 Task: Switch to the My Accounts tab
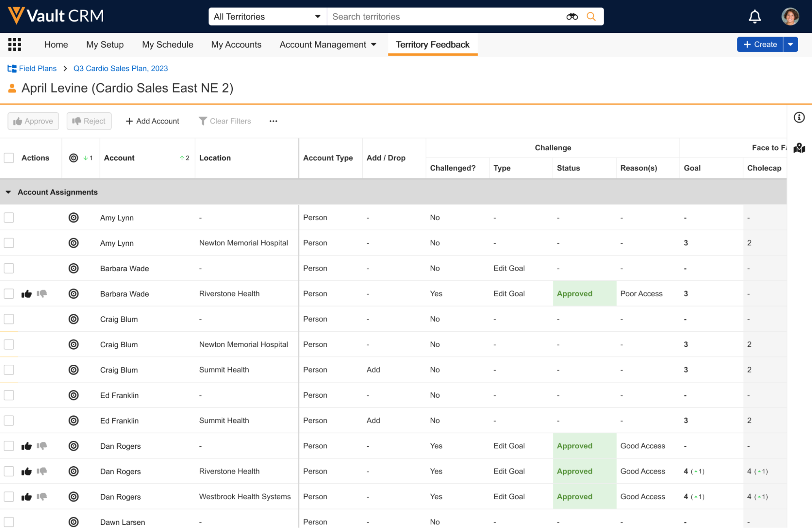[236, 44]
